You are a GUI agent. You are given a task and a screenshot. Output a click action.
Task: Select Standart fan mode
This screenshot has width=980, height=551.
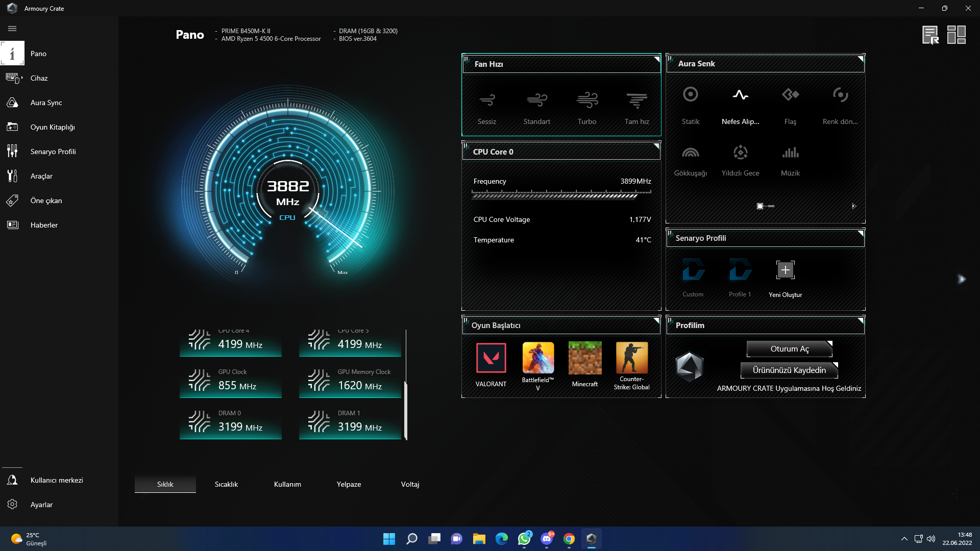537,108
